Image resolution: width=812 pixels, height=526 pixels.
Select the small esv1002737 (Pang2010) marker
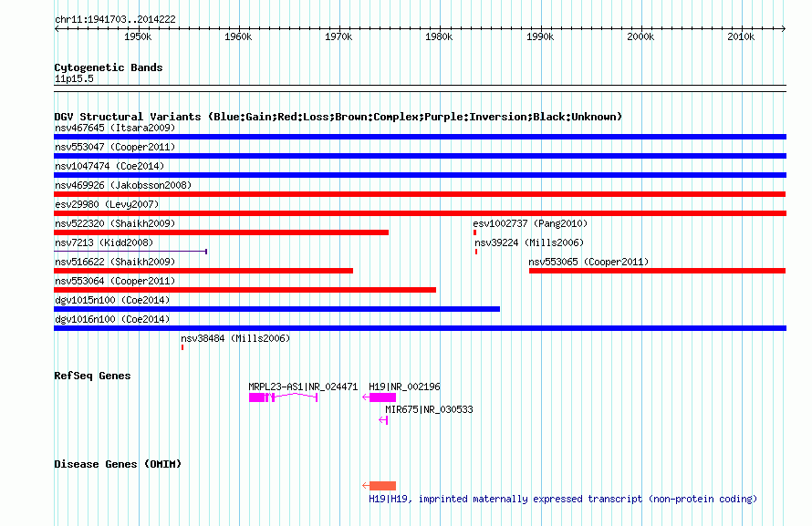click(474, 232)
